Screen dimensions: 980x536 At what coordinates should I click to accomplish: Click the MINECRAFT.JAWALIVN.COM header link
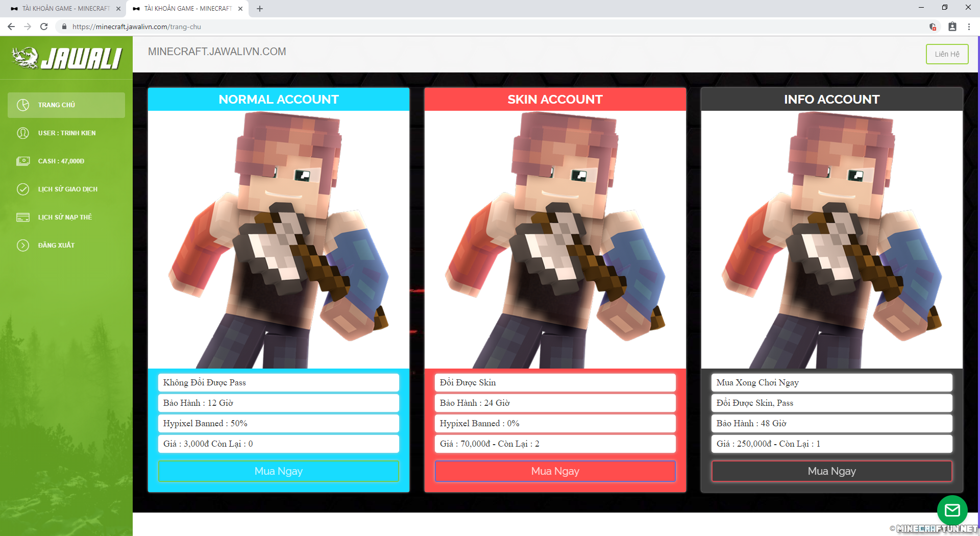217,52
